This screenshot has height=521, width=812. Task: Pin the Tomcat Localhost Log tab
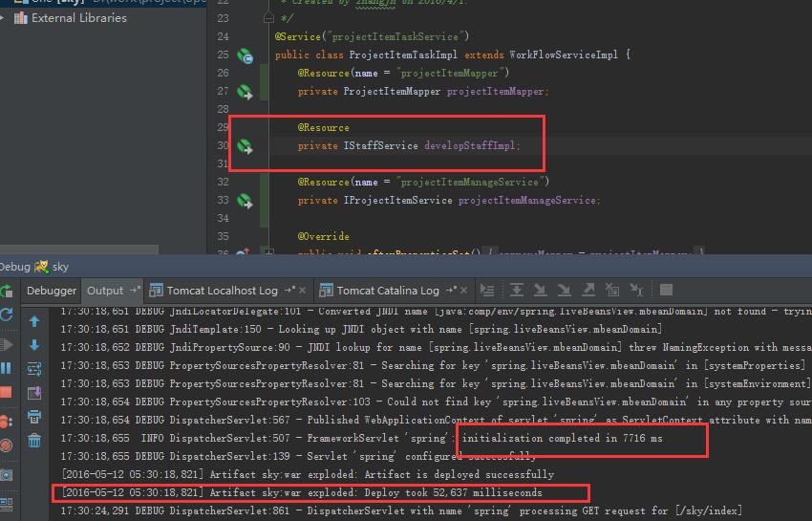[290, 290]
